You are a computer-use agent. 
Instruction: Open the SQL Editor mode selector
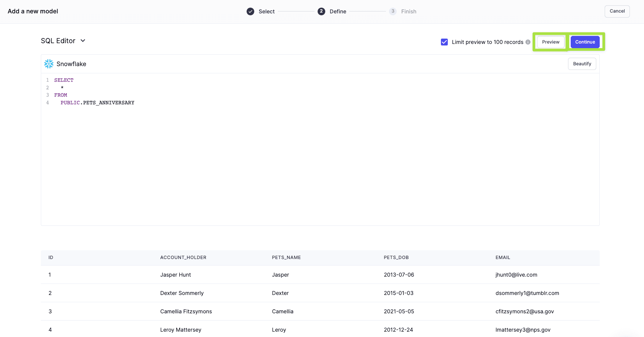(x=58, y=41)
